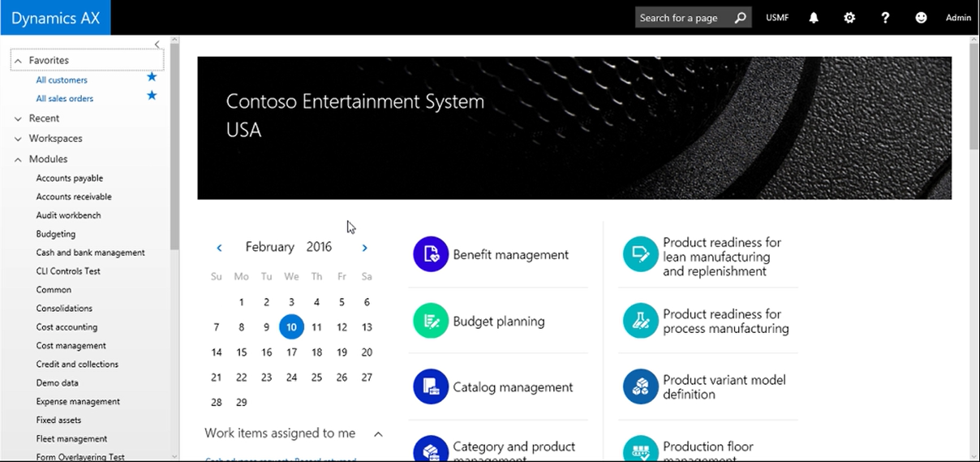Collapse the Work items assigned to me section
Screen dimensions: 980x462
378,434
